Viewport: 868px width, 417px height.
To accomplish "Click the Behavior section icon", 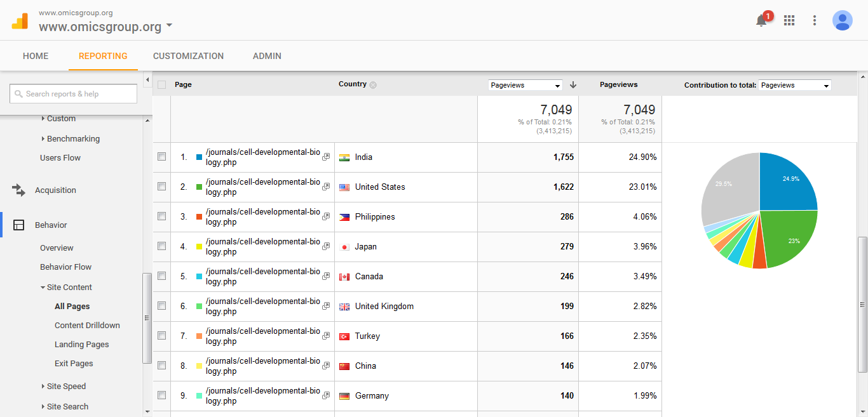I will click(19, 225).
